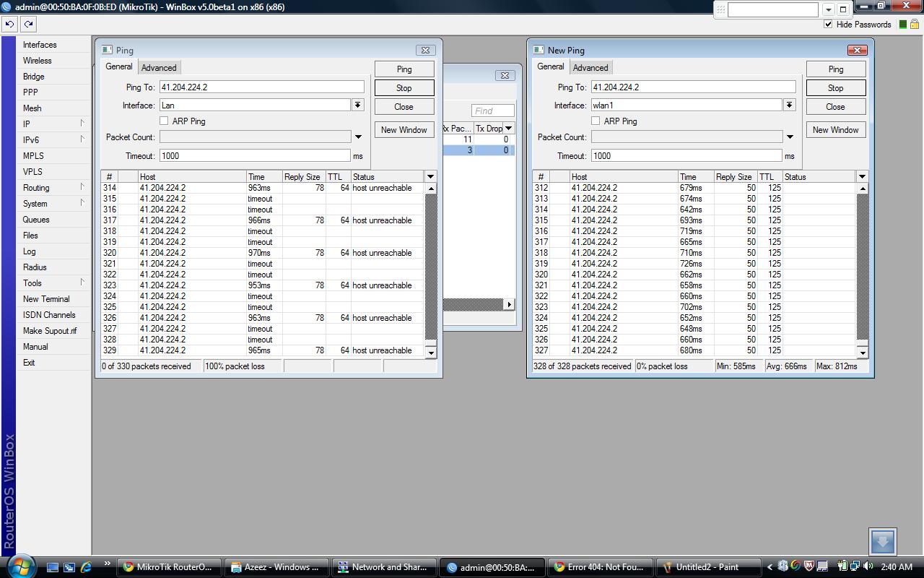Click the New Ping window title icon
The image size is (924, 578).
(539, 50)
